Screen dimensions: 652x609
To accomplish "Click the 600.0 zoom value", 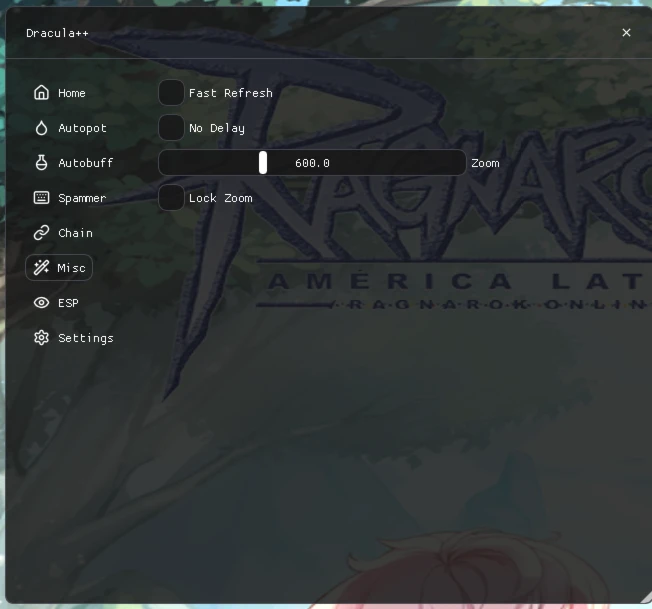I will click(312, 163).
